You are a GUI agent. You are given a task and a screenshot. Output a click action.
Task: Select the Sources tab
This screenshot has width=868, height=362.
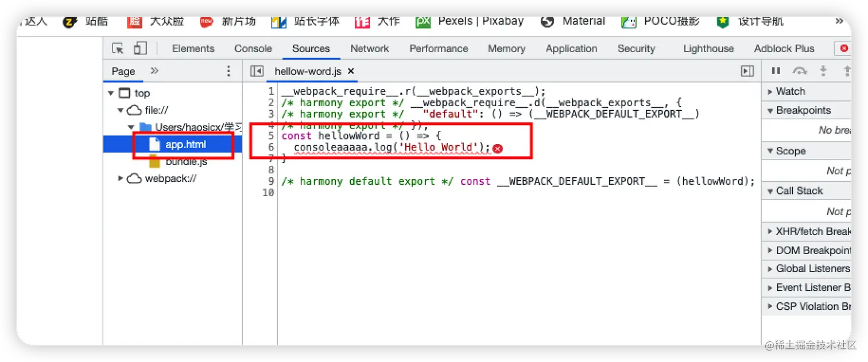(311, 49)
